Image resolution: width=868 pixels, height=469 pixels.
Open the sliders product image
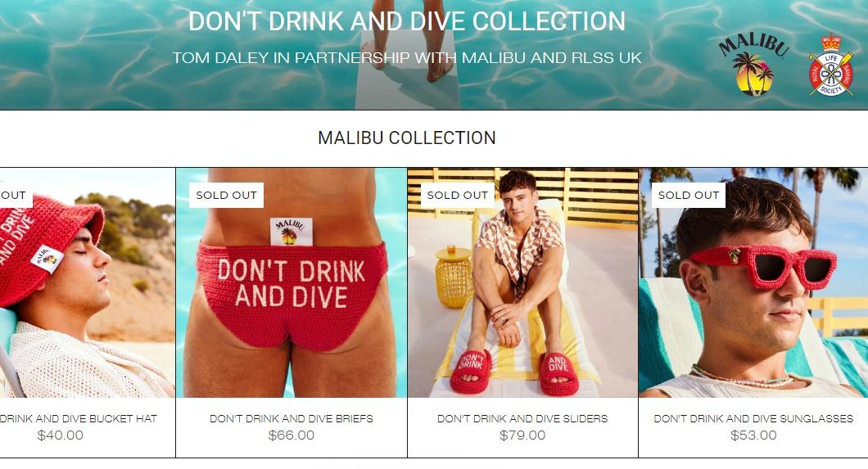tap(522, 282)
